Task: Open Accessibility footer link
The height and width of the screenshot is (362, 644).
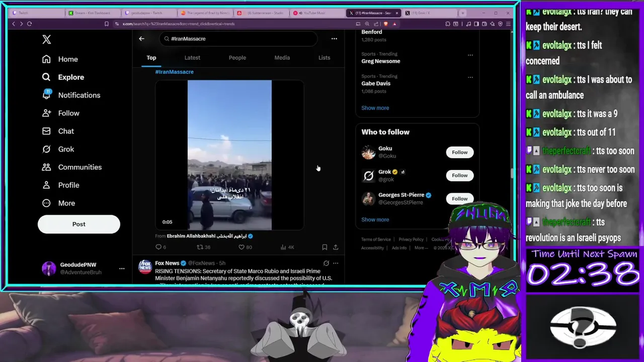Action: point(372,248)
